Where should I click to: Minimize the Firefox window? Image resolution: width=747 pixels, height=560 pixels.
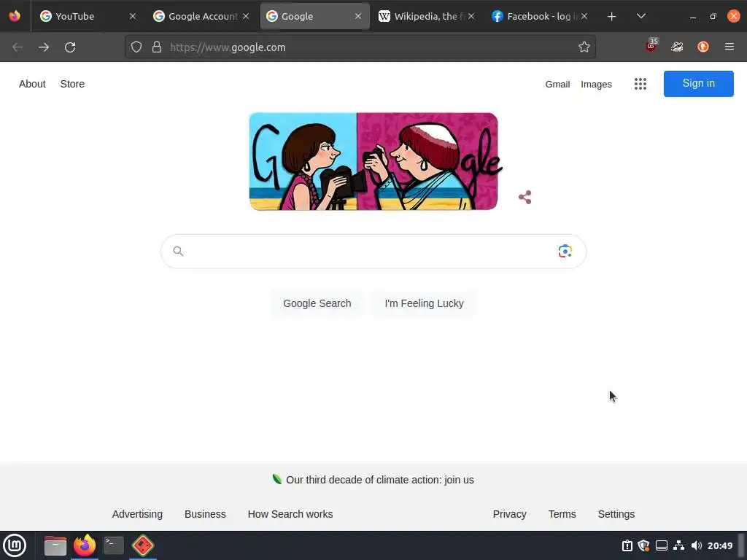(693, 17)
